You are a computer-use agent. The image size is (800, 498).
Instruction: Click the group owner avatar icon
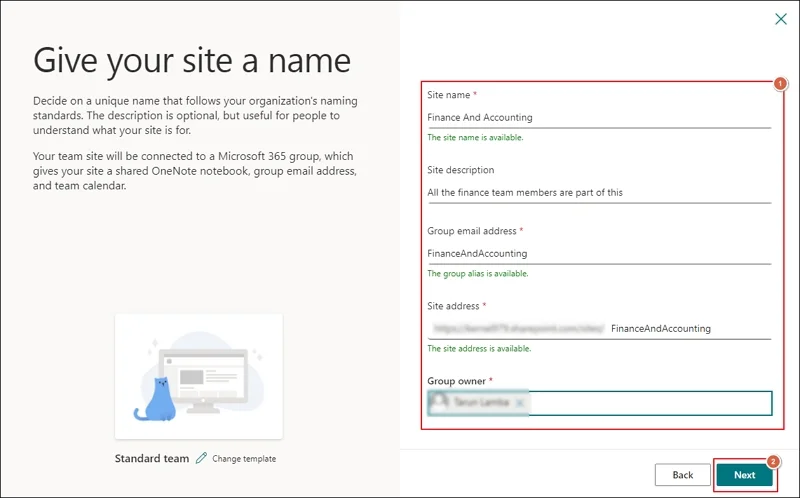pos(439,403)
